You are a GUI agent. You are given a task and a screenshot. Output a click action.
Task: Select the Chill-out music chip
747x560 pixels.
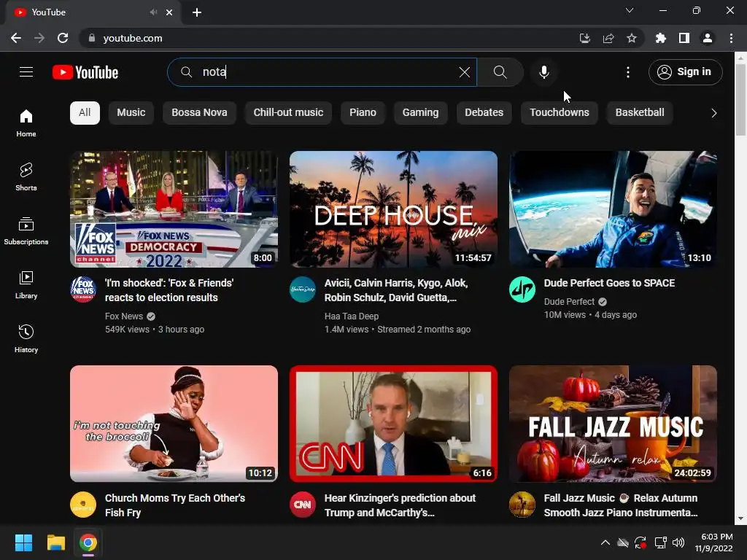(x=288, y=113)
